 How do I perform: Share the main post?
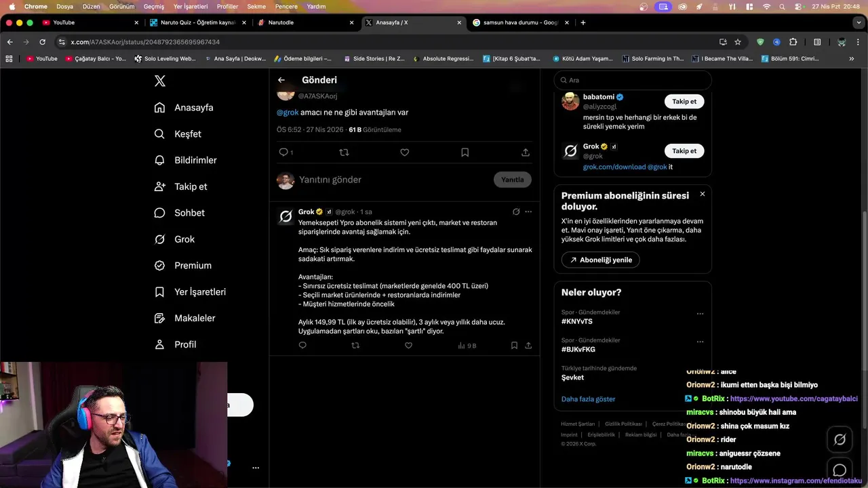tap(526, 152)
